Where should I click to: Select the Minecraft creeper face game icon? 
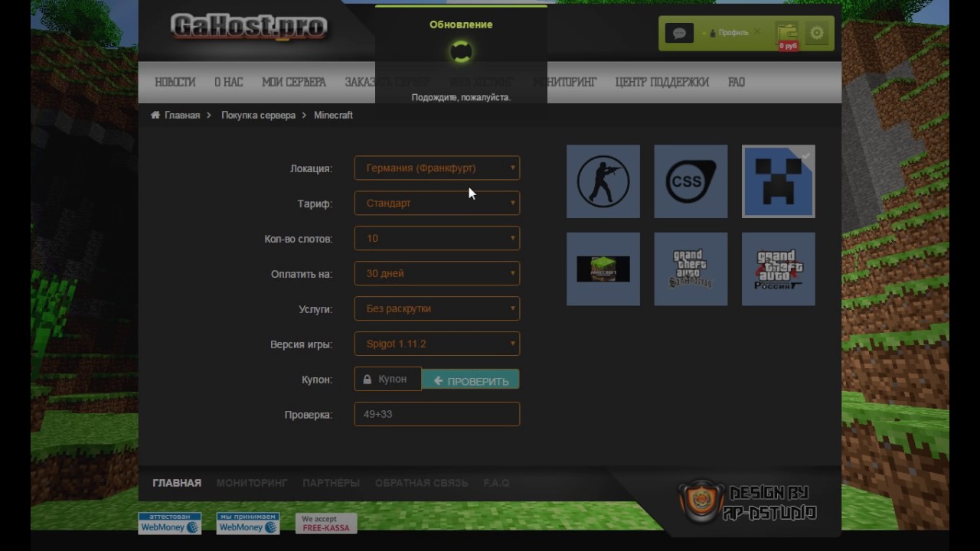coord(779,181)
